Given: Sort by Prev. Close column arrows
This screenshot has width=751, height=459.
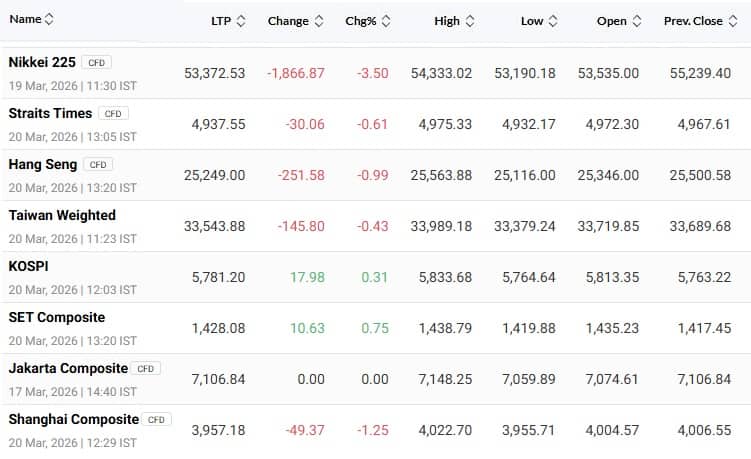Looking at the screenshot, I should coord(733,21).
